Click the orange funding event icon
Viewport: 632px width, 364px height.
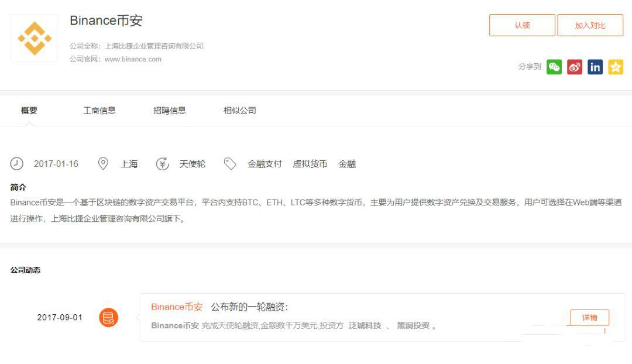tap(108, 318)
